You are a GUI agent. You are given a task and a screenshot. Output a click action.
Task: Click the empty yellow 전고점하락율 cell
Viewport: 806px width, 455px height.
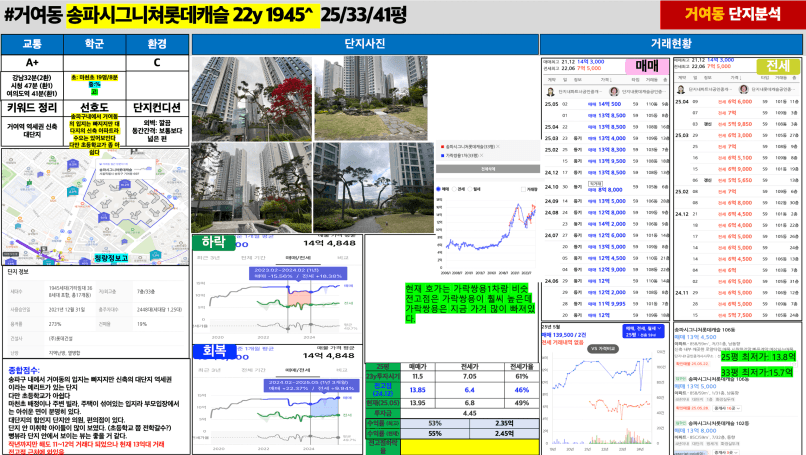tap(469, 446)
